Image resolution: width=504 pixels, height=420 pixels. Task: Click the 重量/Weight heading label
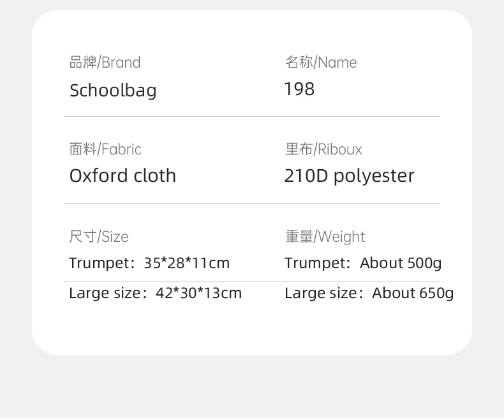325,237
